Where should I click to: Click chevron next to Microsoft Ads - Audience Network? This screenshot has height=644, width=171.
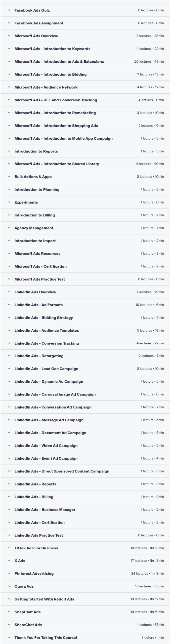9,87
